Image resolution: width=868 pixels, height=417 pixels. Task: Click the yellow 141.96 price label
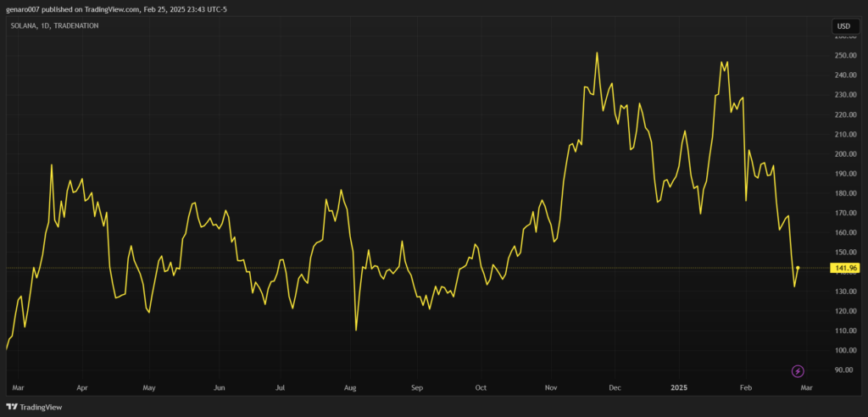click(x=846, y=269)
